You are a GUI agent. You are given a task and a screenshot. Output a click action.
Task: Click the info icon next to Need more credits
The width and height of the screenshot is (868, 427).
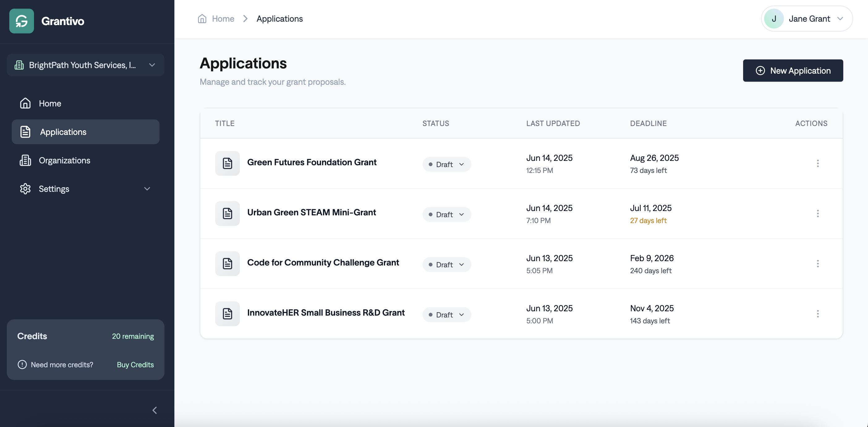22,364
